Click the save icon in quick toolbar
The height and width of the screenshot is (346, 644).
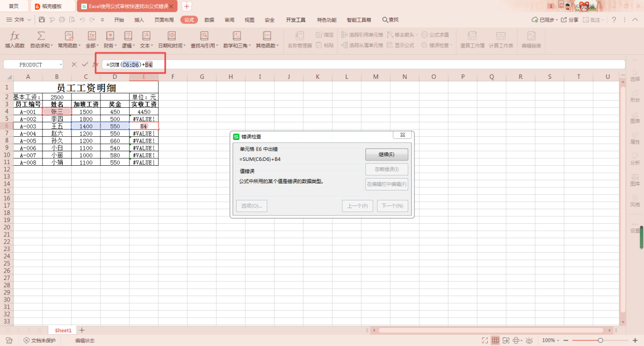click(42, 20)
